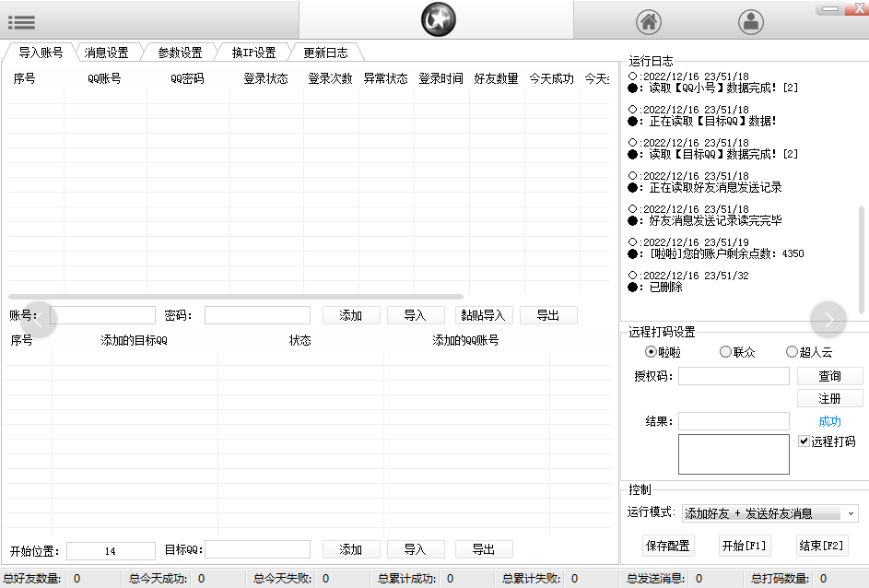Select the 超人云 radio option
The image size is (869, 588).
(x=809, y=352)
